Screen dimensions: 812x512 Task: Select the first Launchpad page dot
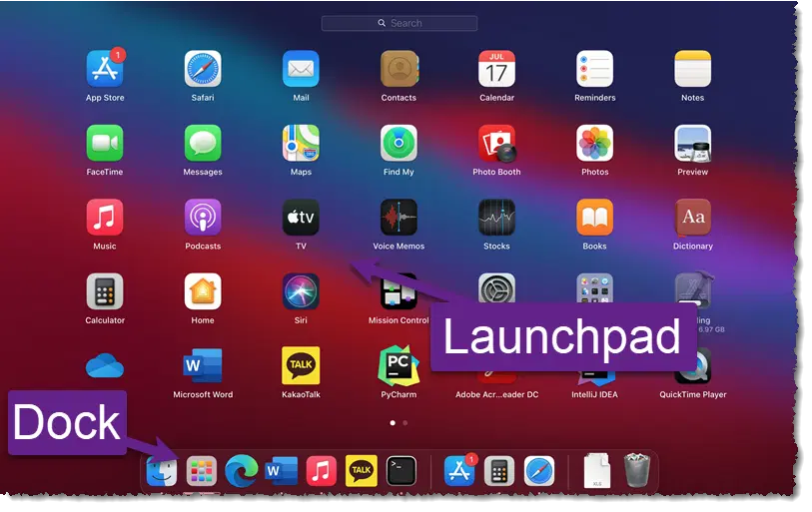pyautogui.click(x=393, y=423)
